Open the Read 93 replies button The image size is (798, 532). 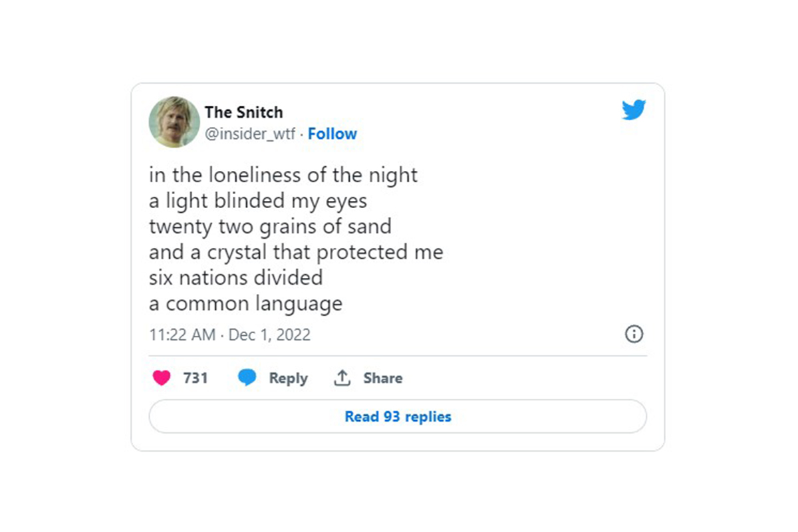398,417
